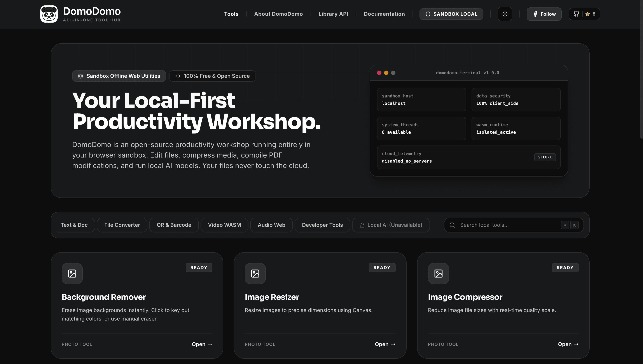Click the ALL-IN-ONE TOOL HUB tagline

tap(92, 20)
